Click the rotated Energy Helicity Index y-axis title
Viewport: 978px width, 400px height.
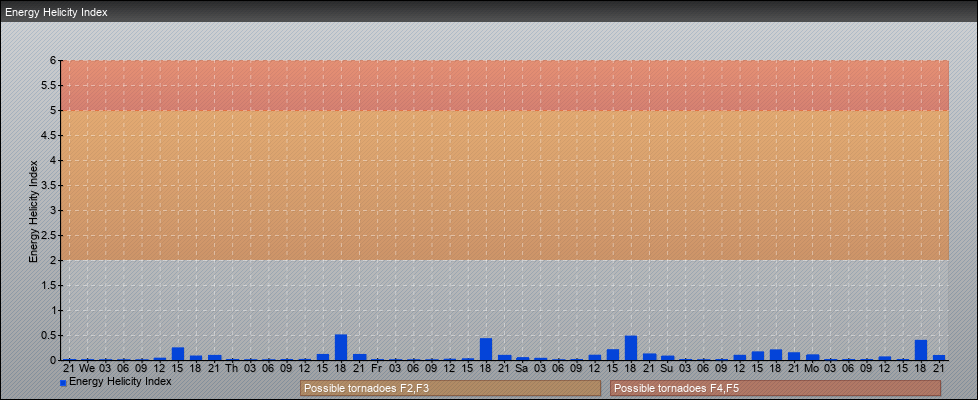[x=34, y=211]
